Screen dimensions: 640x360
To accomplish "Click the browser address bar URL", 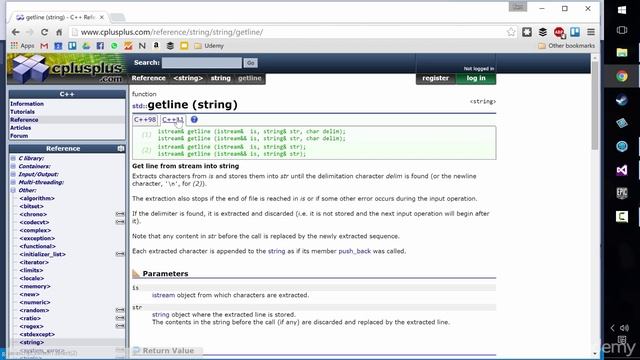I will pyautogui.click(x=171, y=32).
